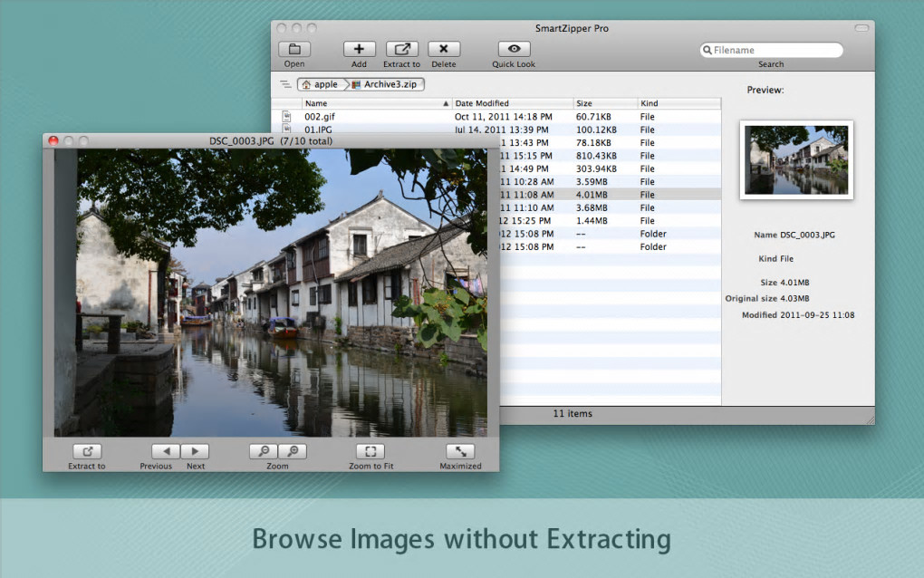Delete selected item with X icon
Image resolution: width=924 pixels, height=578 pixels.
pos(444,50)
